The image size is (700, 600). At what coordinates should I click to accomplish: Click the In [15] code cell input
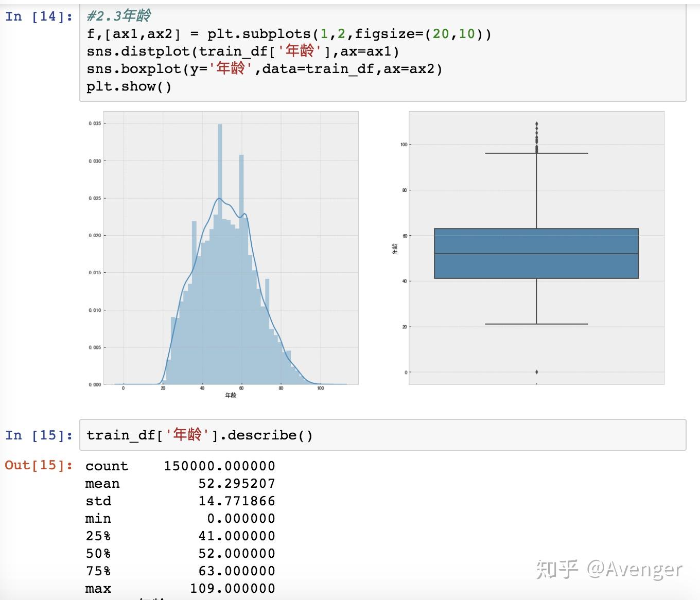(x=382, y=435)
